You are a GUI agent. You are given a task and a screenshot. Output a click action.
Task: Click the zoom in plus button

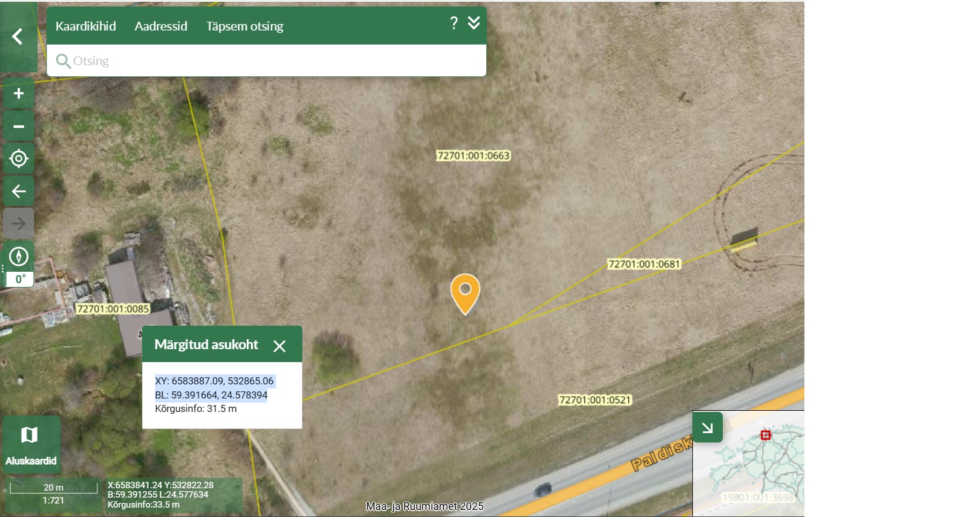19,94
